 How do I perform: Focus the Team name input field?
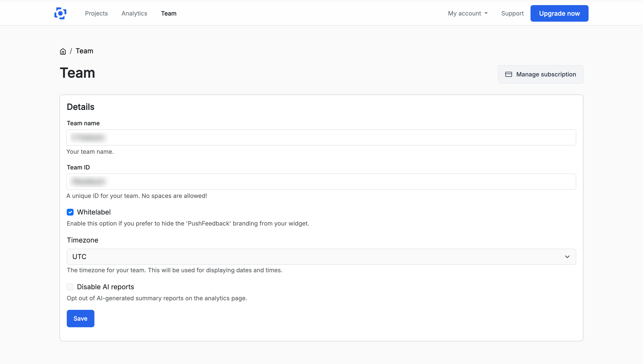[321, 137]
